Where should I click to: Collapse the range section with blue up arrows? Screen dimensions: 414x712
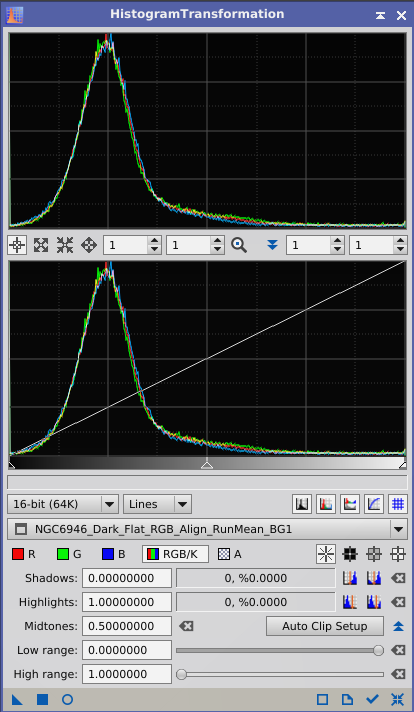click(x=398, y=626)
